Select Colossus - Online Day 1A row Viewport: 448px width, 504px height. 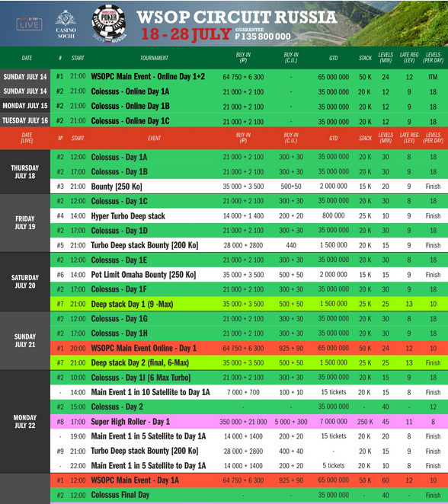pos(249,91)
